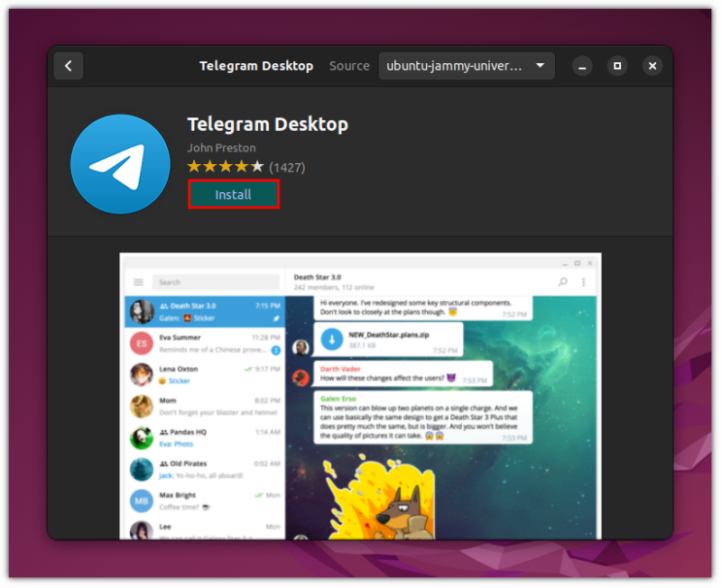Image resolution: width=722 pixels, height=588 pixels.
Task: Click the developer name John Preston
Action: point(221,148)
